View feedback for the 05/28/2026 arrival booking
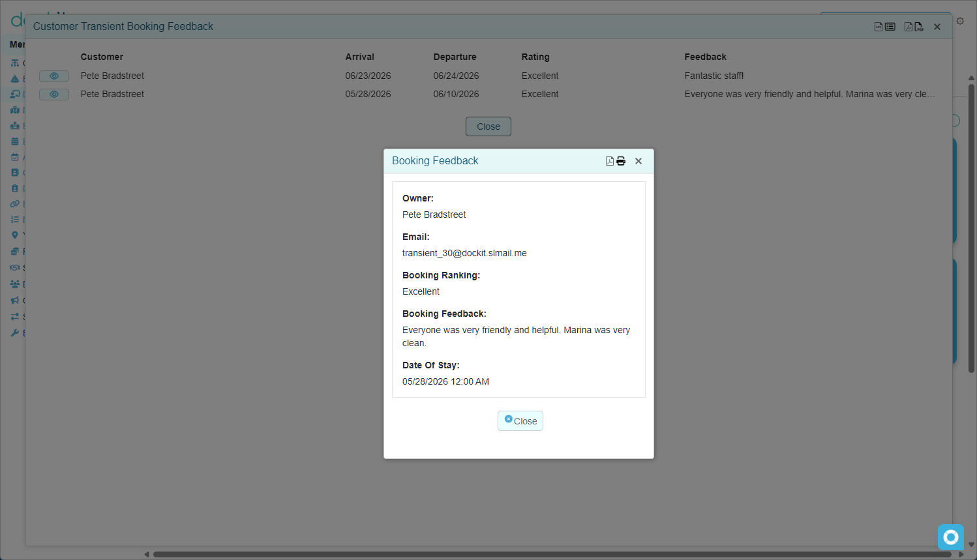 coord(54,95)
